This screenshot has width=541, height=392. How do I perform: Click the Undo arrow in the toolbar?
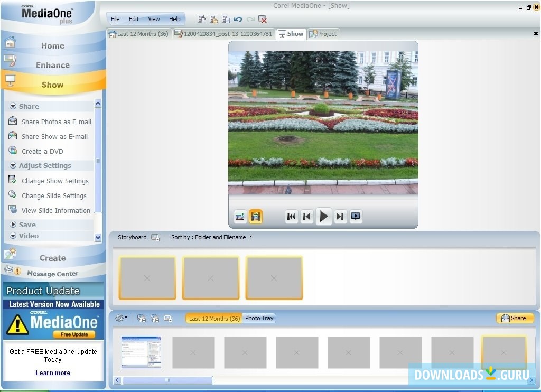coord(238,19)
